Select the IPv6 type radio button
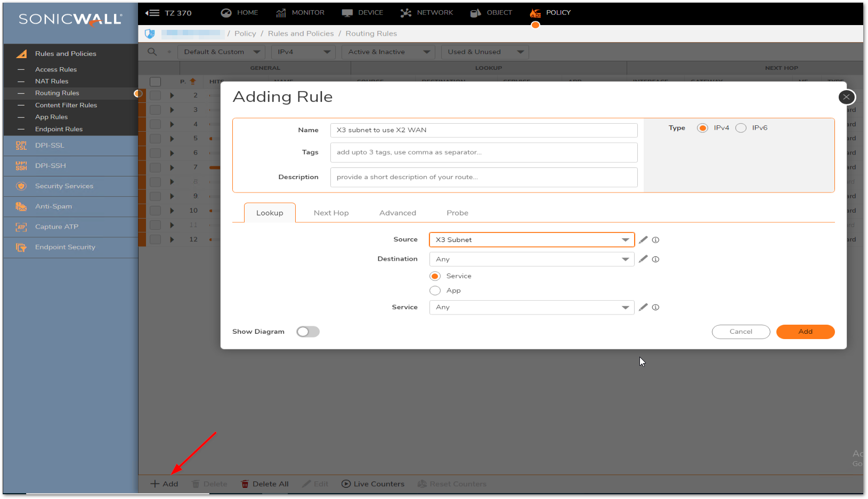Viewport: 868px width, 499px height. 741,128
